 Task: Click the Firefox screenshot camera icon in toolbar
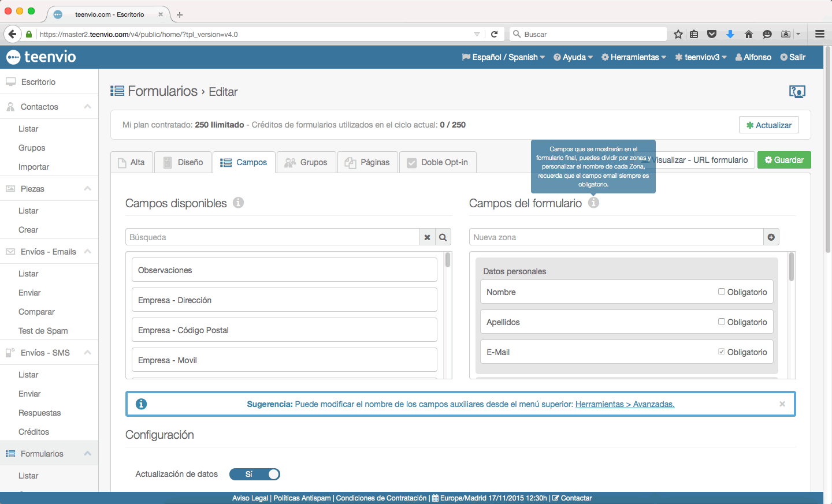tap(785, 34)
